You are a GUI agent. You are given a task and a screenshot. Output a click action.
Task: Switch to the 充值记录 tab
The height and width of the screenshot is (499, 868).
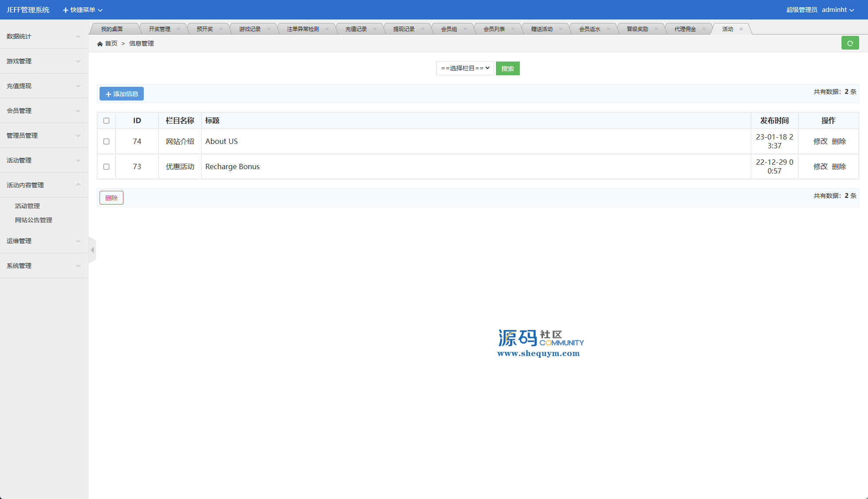coord(356,29)
